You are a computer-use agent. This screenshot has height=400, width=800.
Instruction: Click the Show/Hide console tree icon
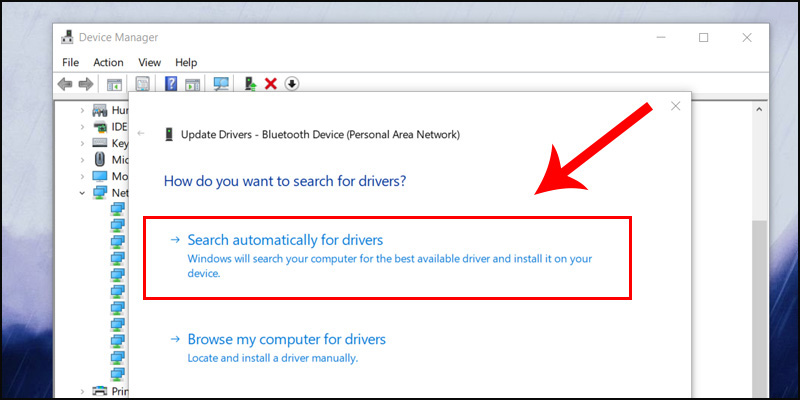tap(114, 85)
